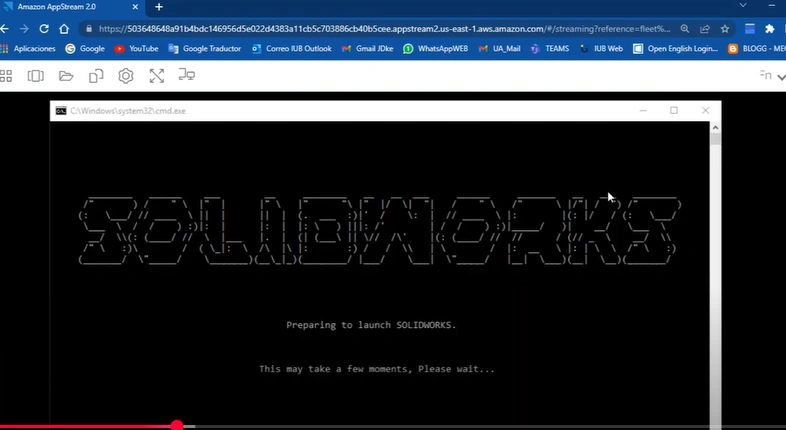Reload the current page

point(44,29)
